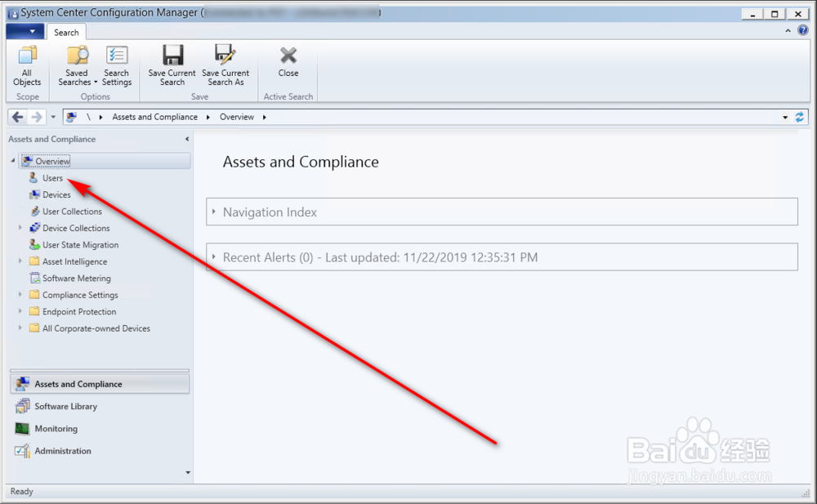Expand the arrow after Assets and Compliance breadcrumb

208,118
